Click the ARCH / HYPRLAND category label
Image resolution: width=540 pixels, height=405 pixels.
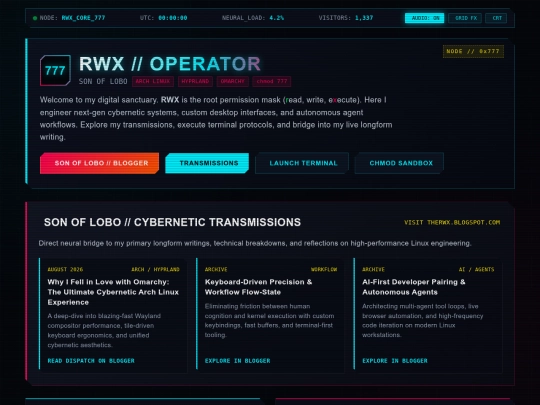pos(155,269)
